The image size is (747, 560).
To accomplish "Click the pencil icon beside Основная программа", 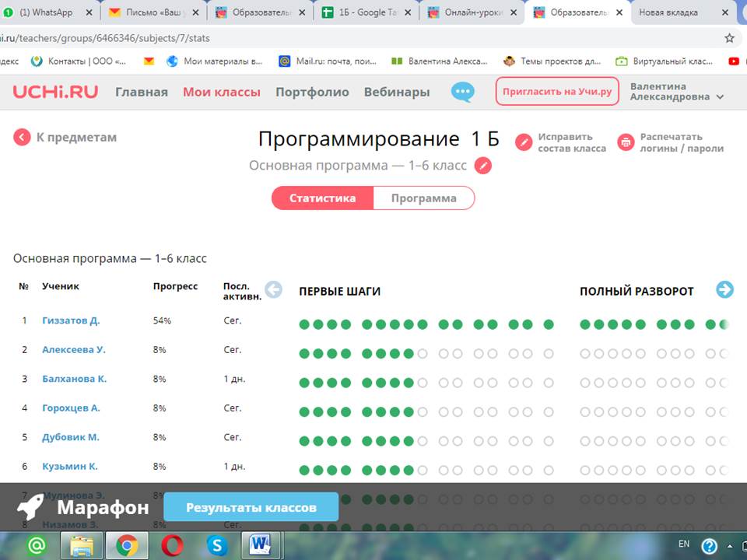I will pyautogui.click(x=483, y=166).
